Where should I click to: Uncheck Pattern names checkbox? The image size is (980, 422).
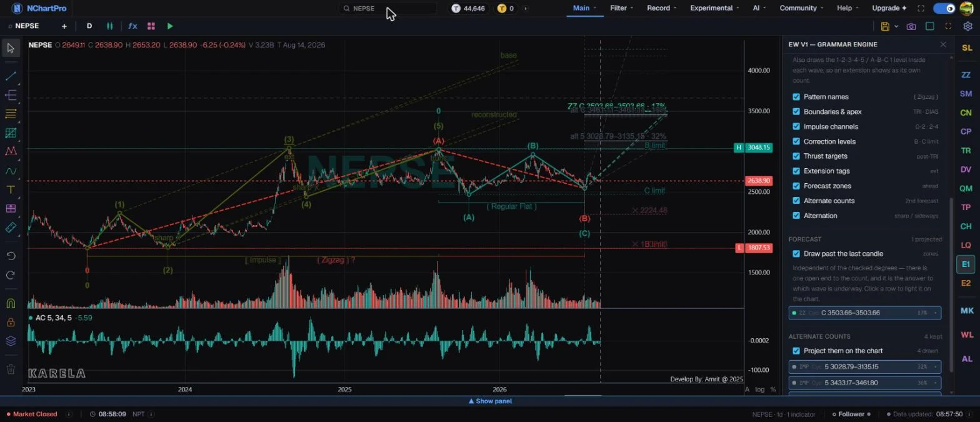(x=796, y=97)
